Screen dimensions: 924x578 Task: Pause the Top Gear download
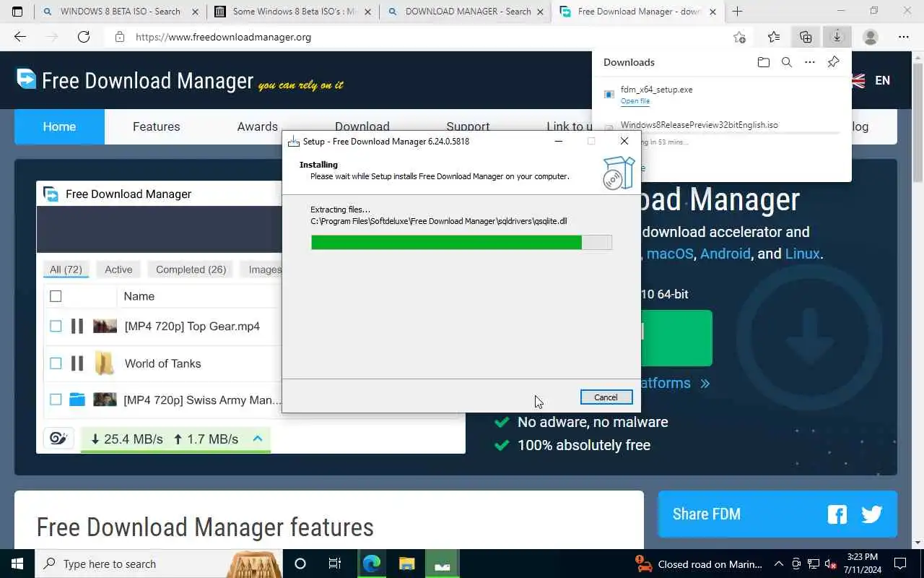(x=77, y=327)
